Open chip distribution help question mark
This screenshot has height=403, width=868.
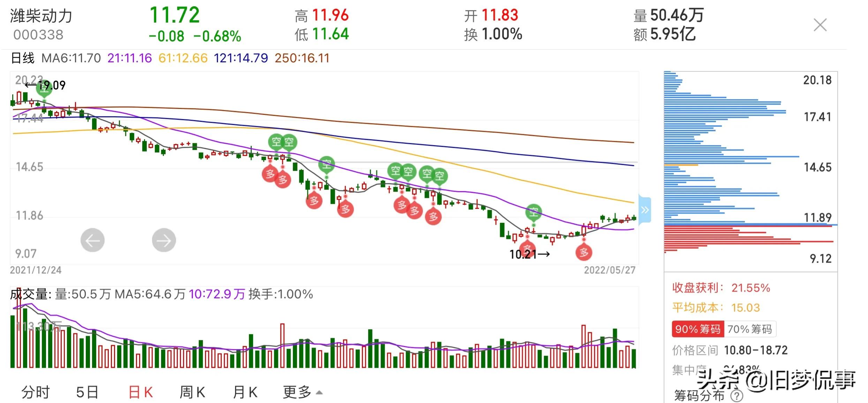point(737,396)
